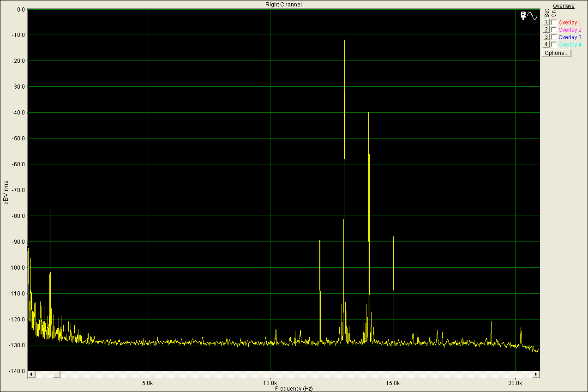Click the 0.0 amplitude tick label

point(21,9)
